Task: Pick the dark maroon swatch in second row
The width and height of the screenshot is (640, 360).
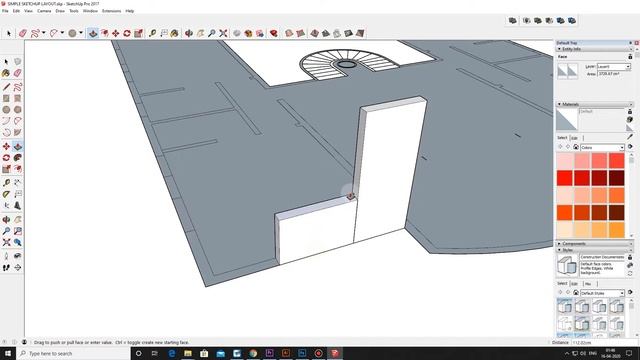Action: [616, 178]
